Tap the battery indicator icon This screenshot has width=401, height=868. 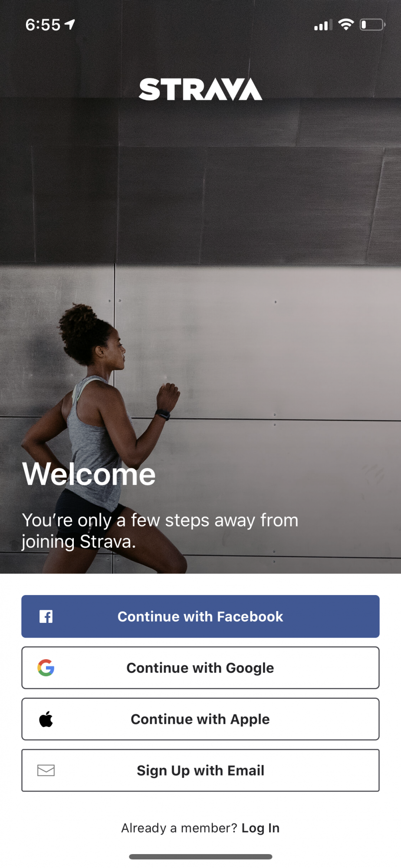click(x=372, y=25)
